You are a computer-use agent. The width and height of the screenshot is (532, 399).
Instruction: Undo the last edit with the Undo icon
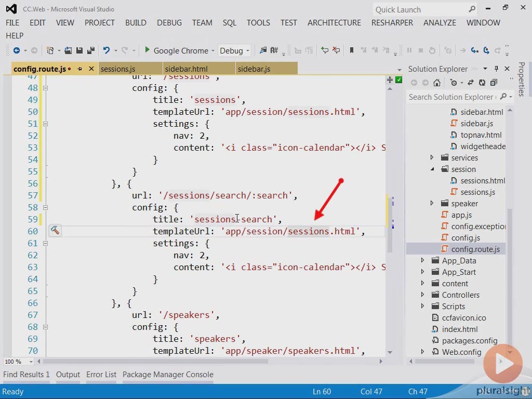(107, 50)
